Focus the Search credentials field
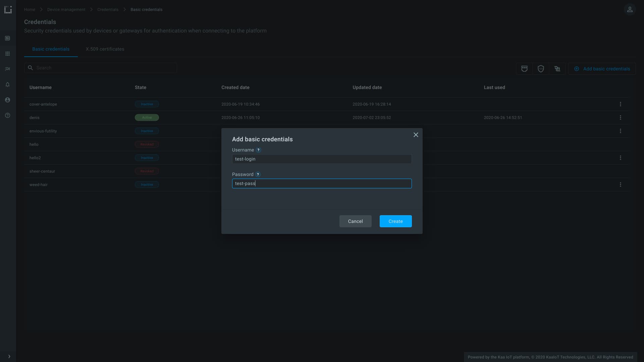The image size is (644, 362). point(101,68)
